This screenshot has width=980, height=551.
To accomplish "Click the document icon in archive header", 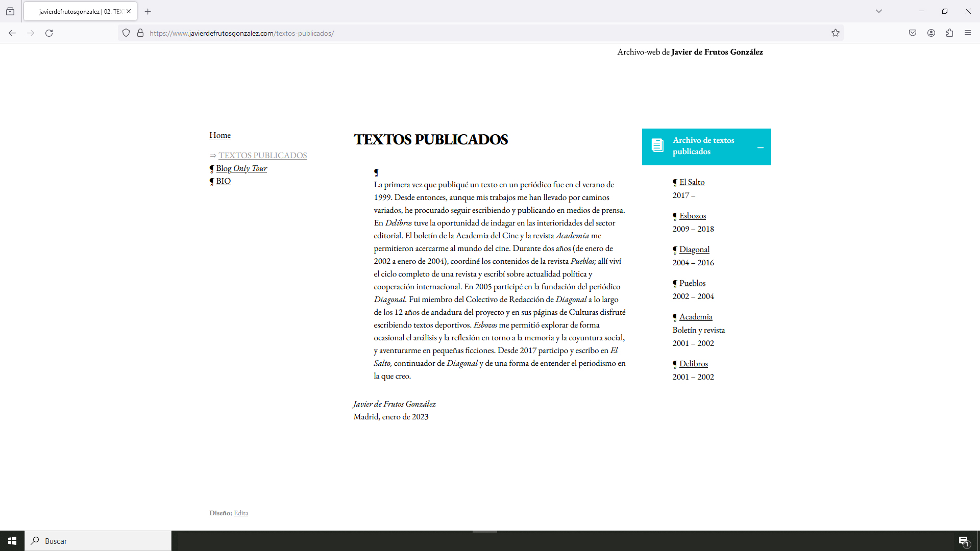I will [x=657, y=146].
